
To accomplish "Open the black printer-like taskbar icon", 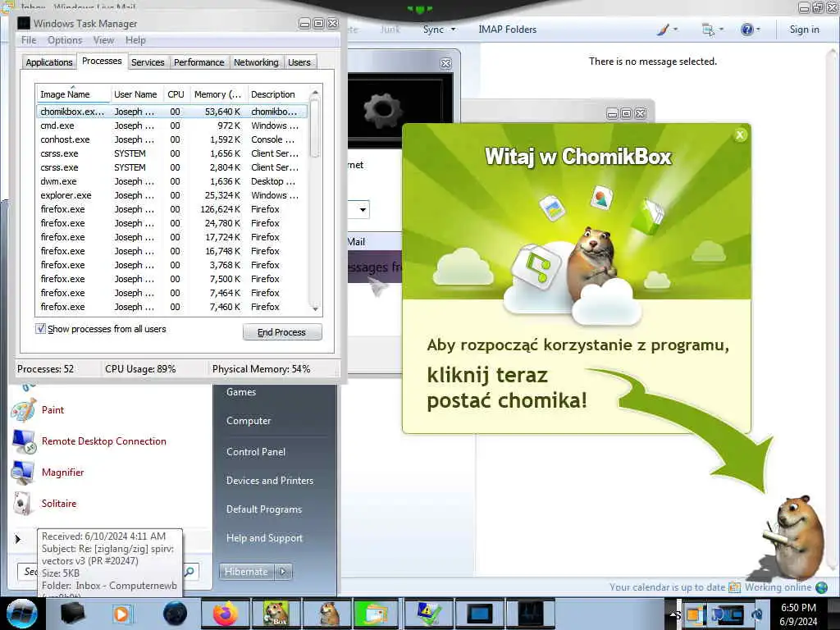I will pos(72,614).
